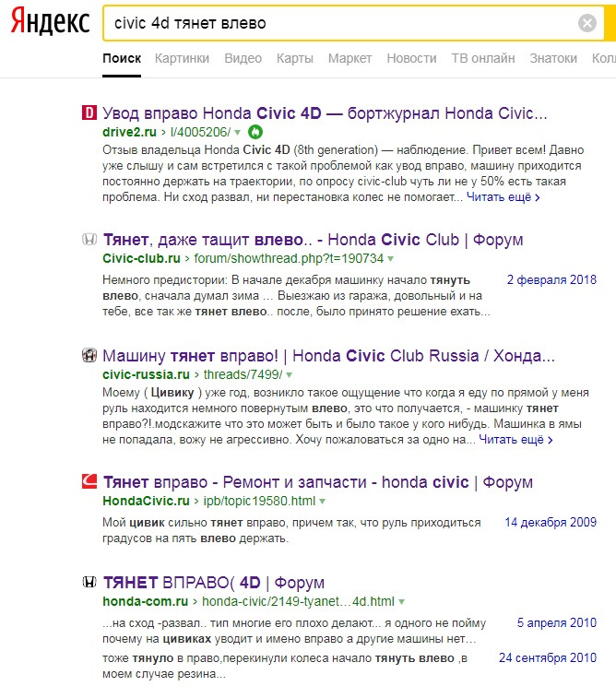Click the threads/7499/ URL path
This screenshot has width=616, height=698.
[243, 375]
